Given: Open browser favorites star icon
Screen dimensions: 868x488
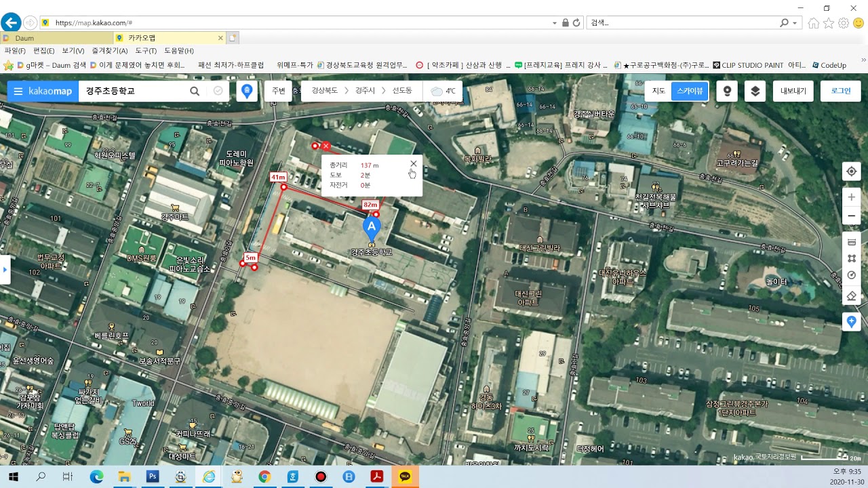Looking at the screenshot, I should pyautogui.click(x=829, y=23).
